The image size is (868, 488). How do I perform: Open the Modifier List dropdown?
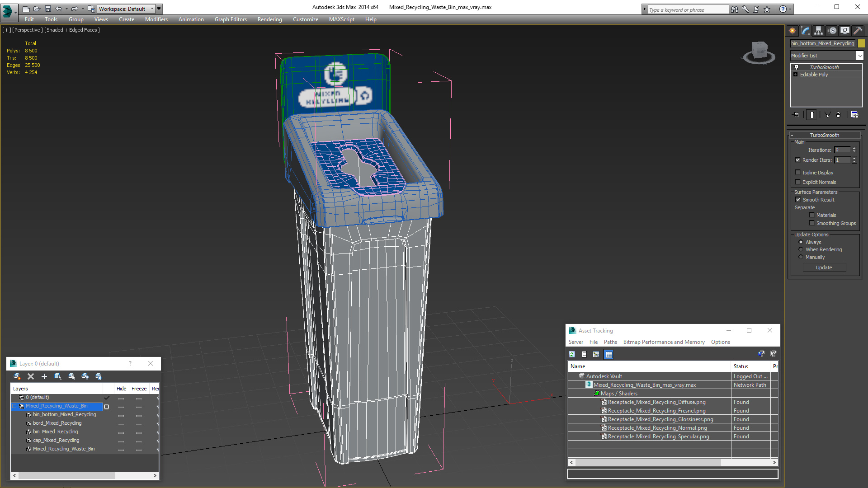click(x=859, y=56)
